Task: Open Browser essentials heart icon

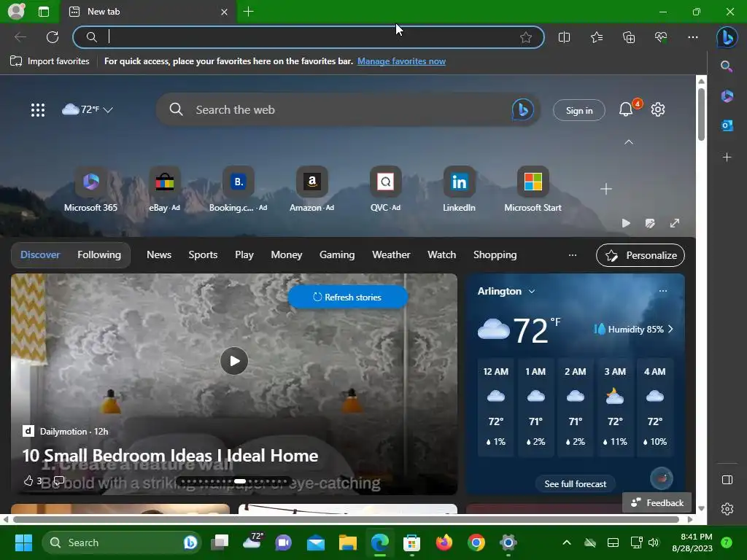Action: coord(661,37)
